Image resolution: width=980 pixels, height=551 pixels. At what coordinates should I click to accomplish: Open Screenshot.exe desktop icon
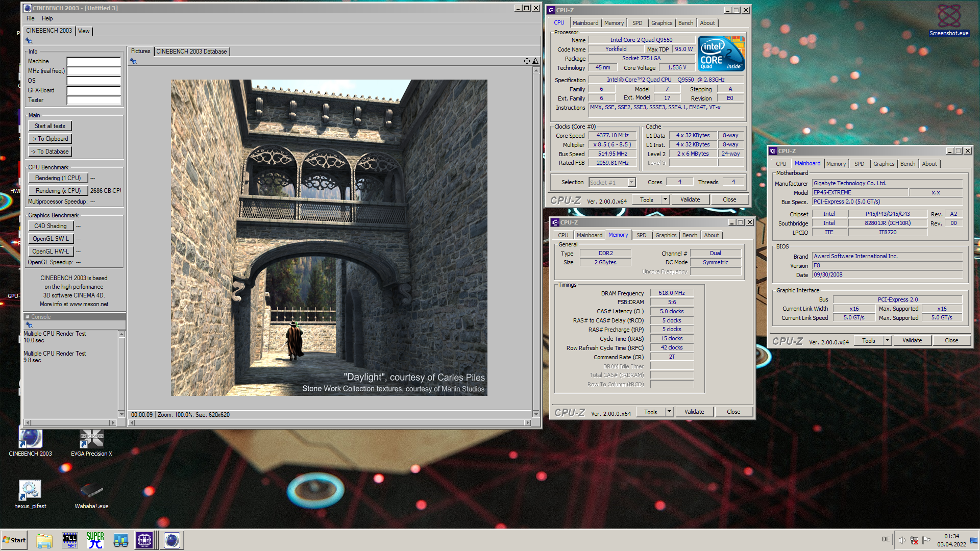point(949,20)
